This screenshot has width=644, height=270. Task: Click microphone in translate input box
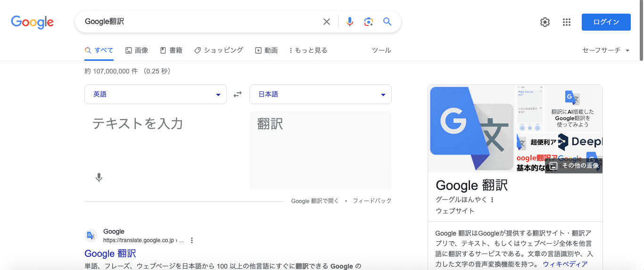tap(99, 178)
